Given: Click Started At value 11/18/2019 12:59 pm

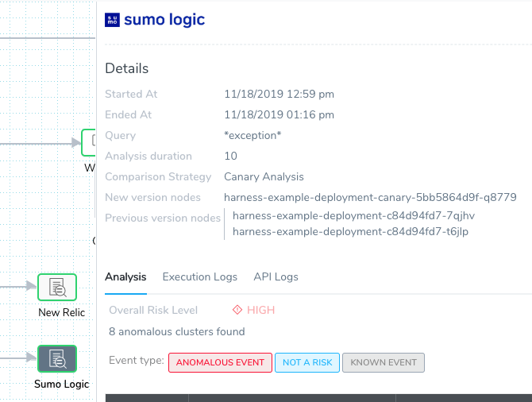Looking at the screenshot, I should click(279, 94).
